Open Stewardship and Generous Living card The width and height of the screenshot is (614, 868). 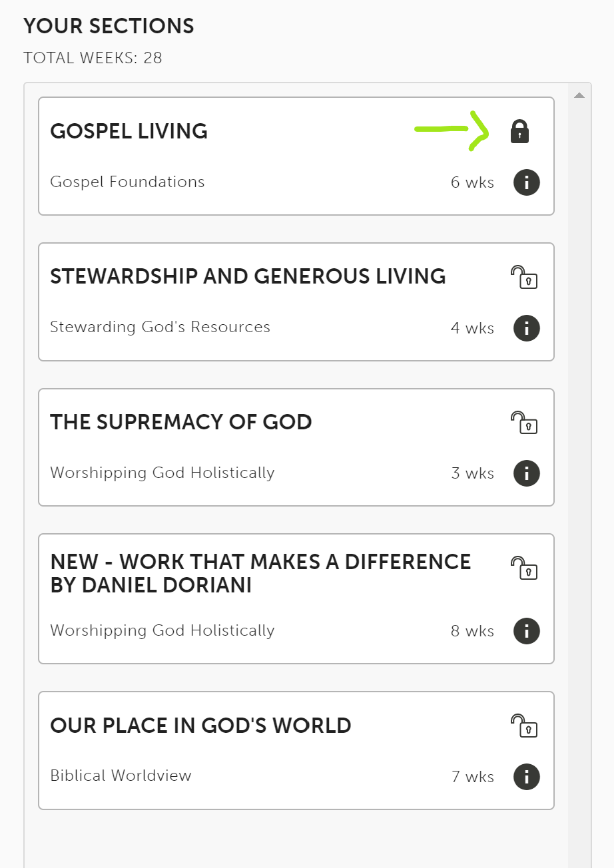pyautogui.click(x=296, y=302)
